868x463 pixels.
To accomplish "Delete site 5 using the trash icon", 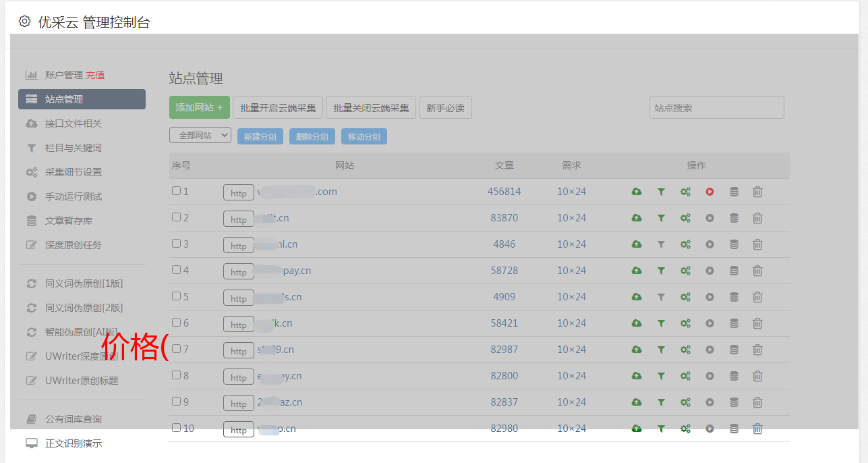I will click(757, 297).
